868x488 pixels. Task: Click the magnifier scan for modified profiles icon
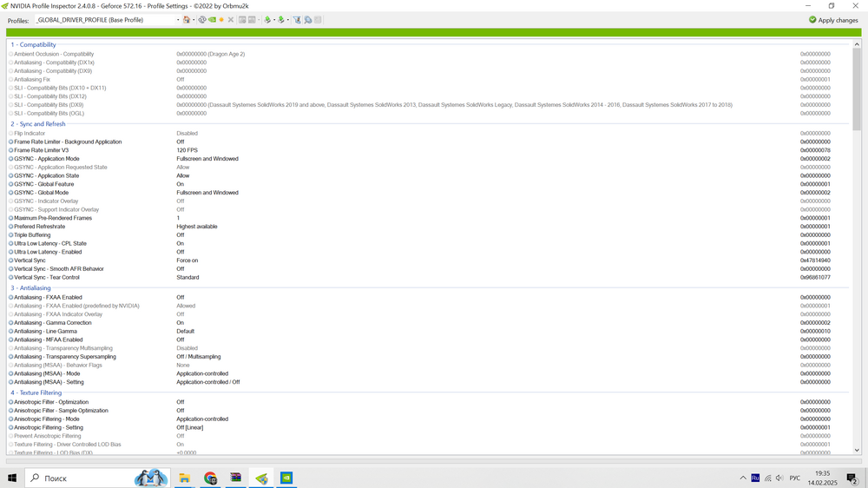click(308, 20)
